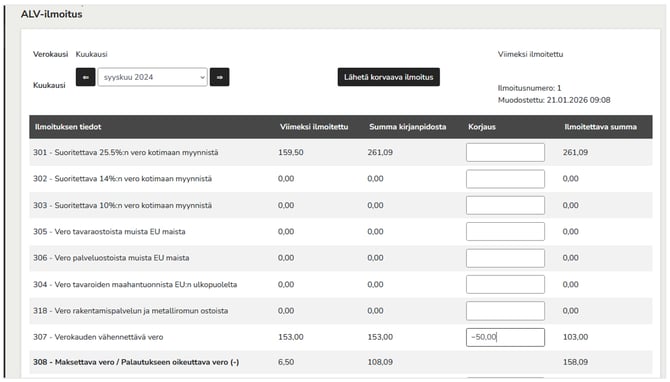This screenshot has width=670, height=382.
Task: Click value 6,50 in row 308
Action: point(286,362)
